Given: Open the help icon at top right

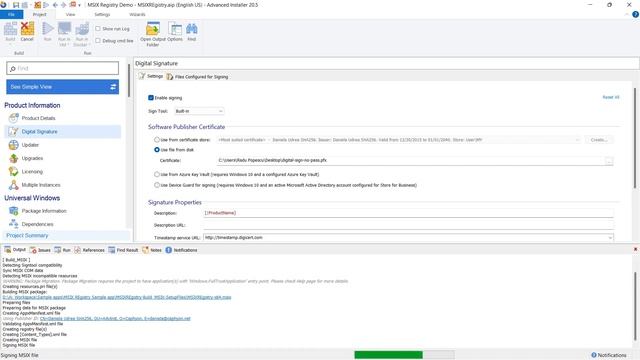Looking at the screenshot, I should click(635, 14).
